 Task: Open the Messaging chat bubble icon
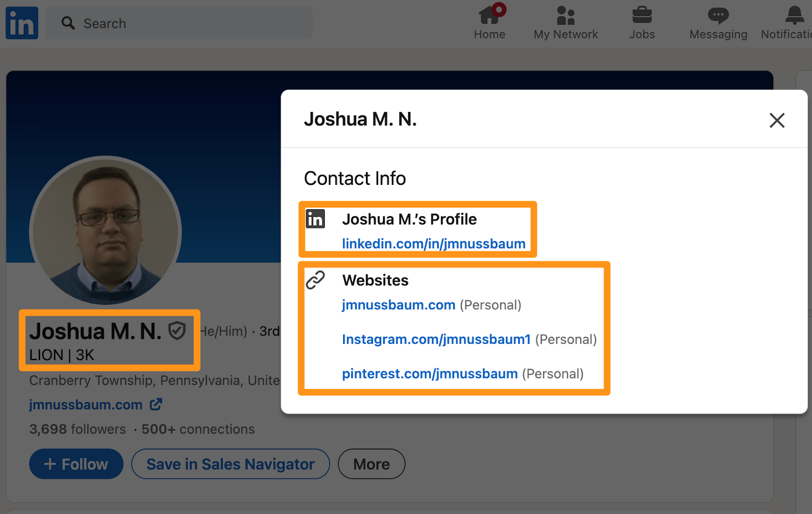pos(718,15)
